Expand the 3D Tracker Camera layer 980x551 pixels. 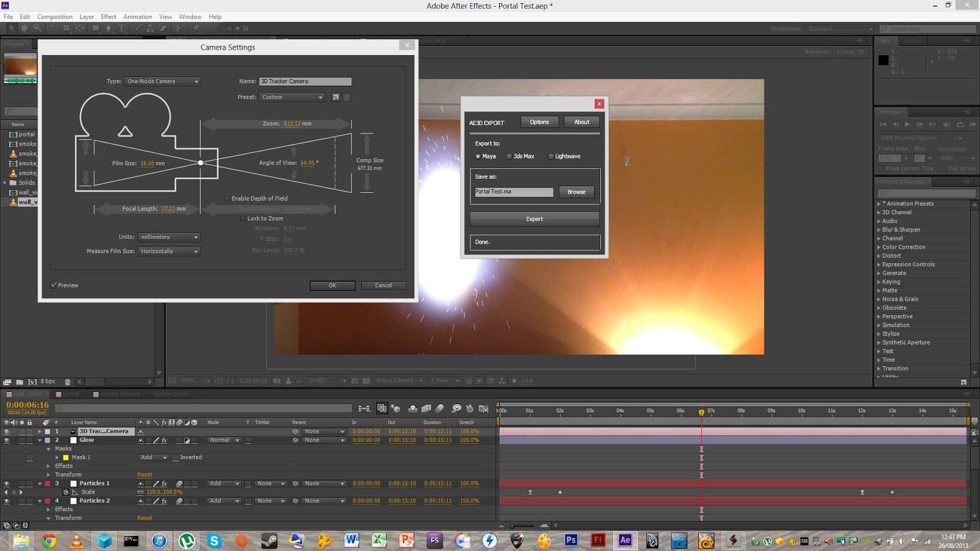40,432
